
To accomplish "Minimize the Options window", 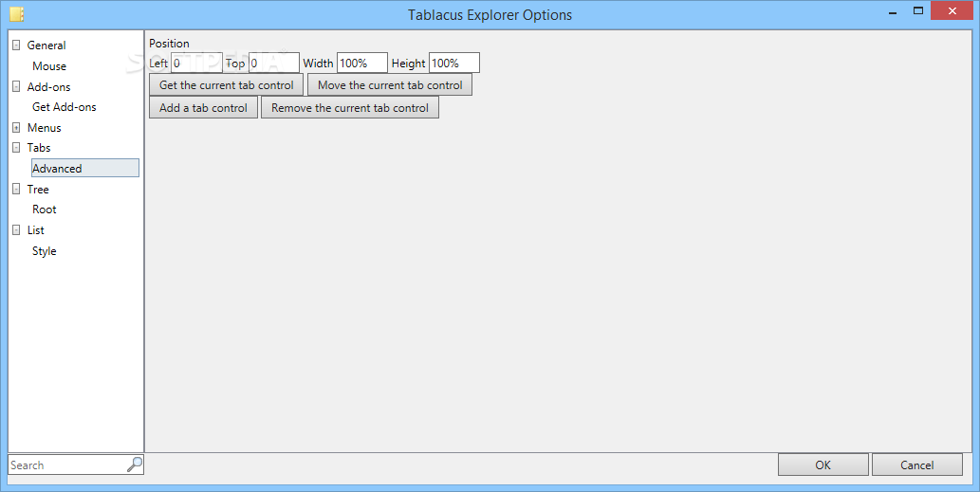I will point(893,12).
